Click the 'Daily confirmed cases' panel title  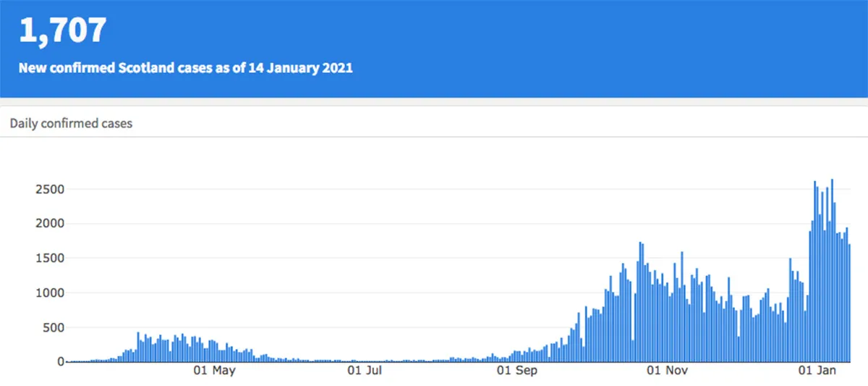pos(71,123)
